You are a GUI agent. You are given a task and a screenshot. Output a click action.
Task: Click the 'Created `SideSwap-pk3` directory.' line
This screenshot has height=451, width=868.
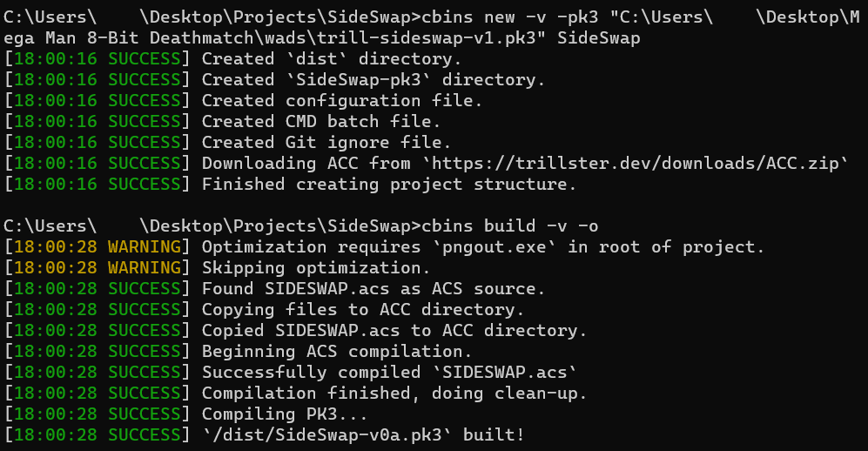click(373, 80)
